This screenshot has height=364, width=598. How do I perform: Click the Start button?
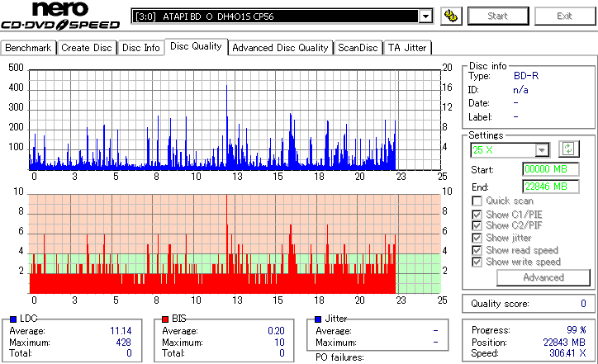coord(498,16)
